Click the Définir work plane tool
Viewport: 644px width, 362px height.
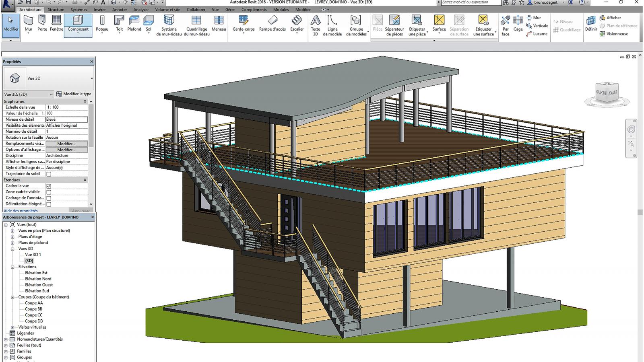(591, 24)
